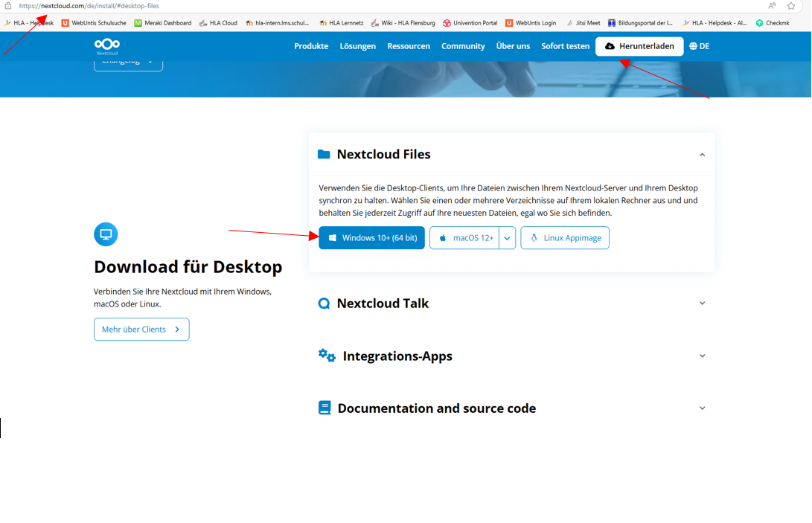Download the Linux Appimage client
812x523 pixels.
tap(565, 237)
